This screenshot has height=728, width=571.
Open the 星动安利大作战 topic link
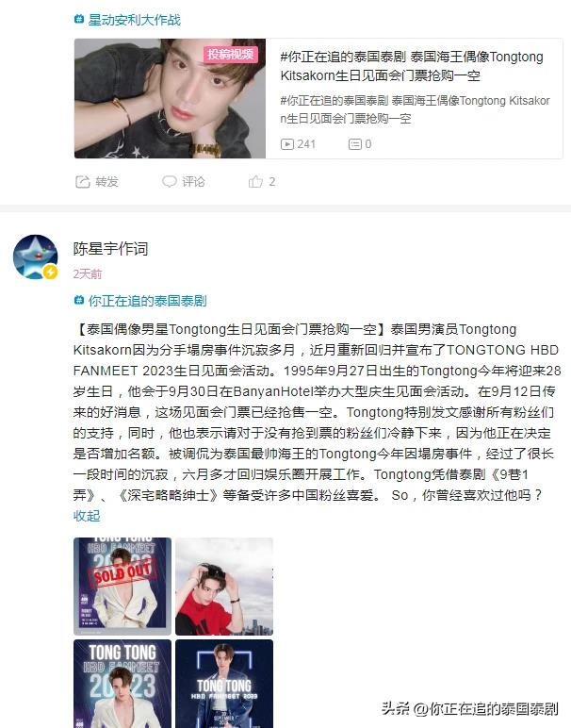(135, 20)
